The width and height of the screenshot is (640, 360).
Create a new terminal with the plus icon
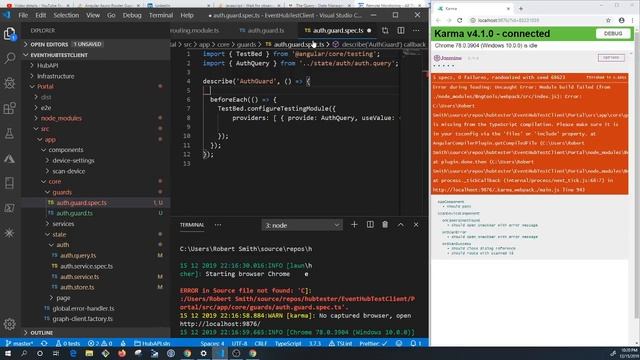(x=354, y=224)
